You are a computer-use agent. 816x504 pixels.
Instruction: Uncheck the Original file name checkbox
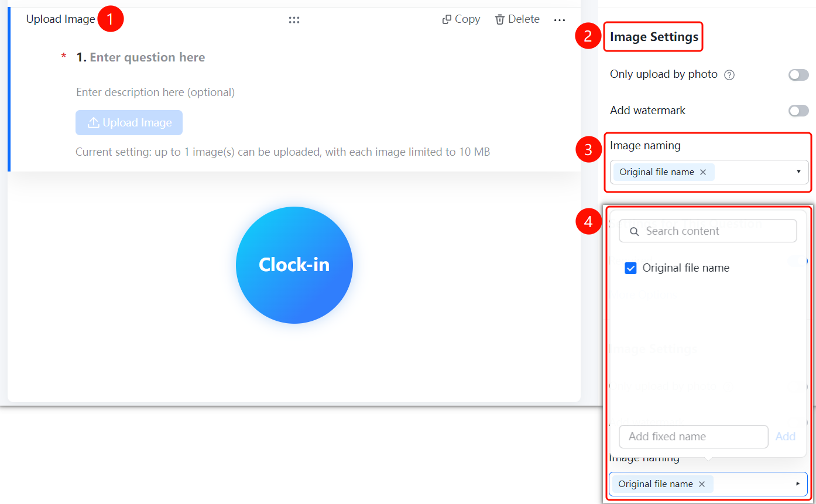pos(630,268)
